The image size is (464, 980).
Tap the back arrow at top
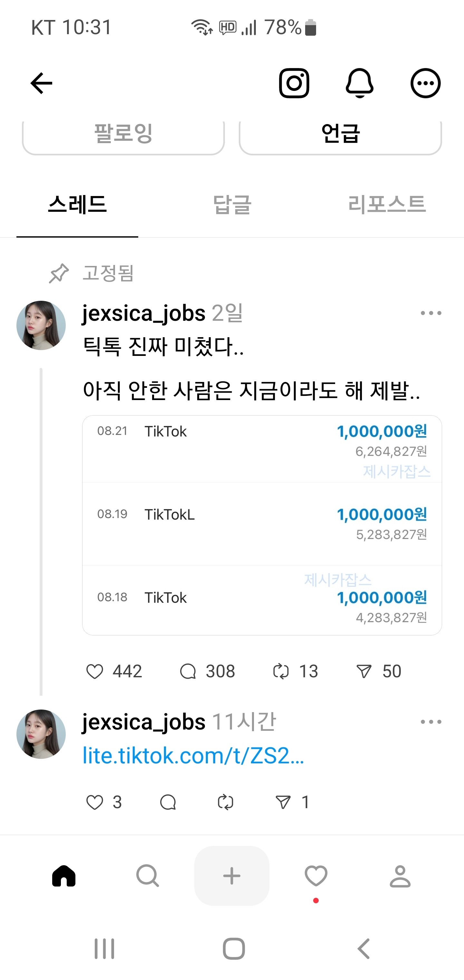(x=42, y=83)
